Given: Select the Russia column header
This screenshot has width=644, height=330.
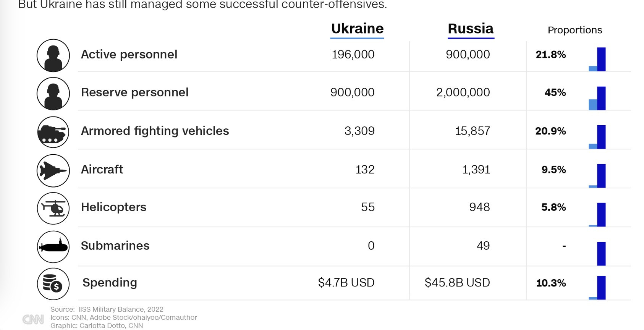Looking at the screenshot, I should click(x=471, y=29).
